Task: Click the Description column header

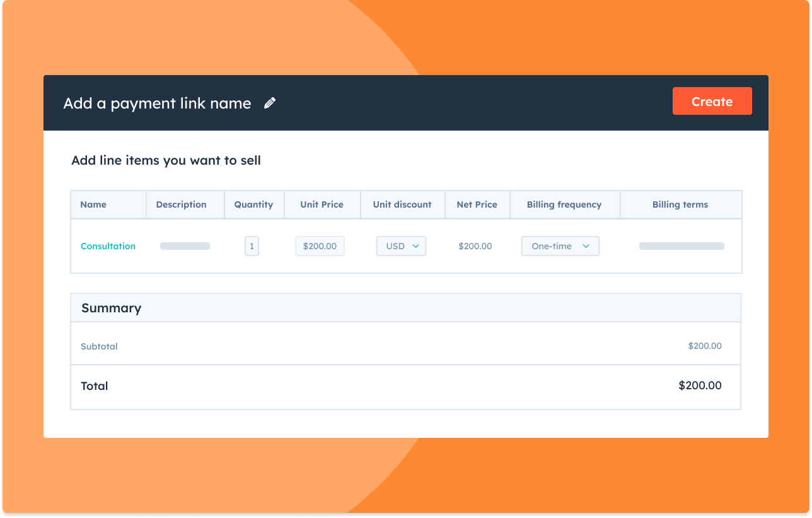Action: (x=181, y=204)
